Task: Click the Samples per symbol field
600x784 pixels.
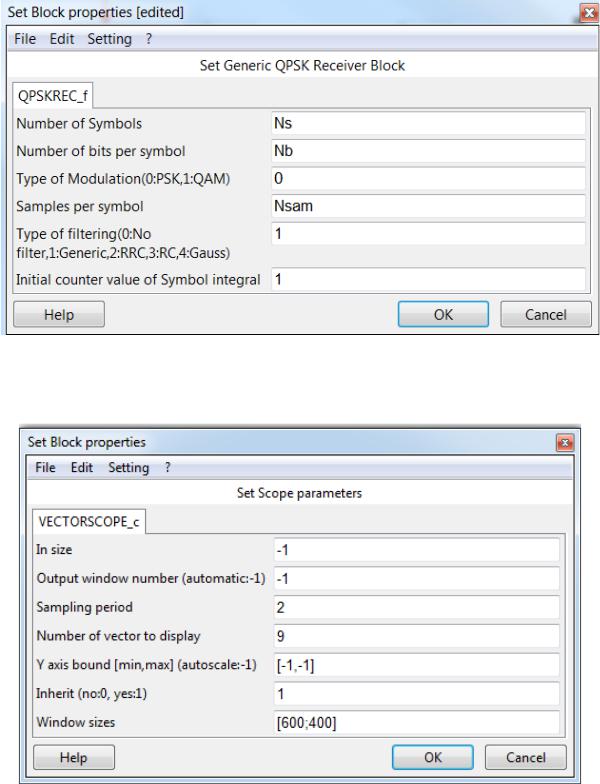Action: pyautogui.click(x=428, y=206)
